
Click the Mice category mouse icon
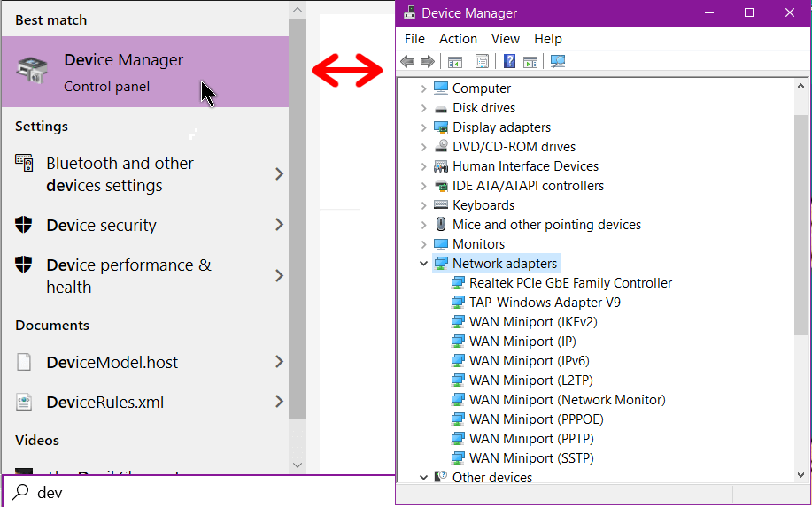coord(440,225)
